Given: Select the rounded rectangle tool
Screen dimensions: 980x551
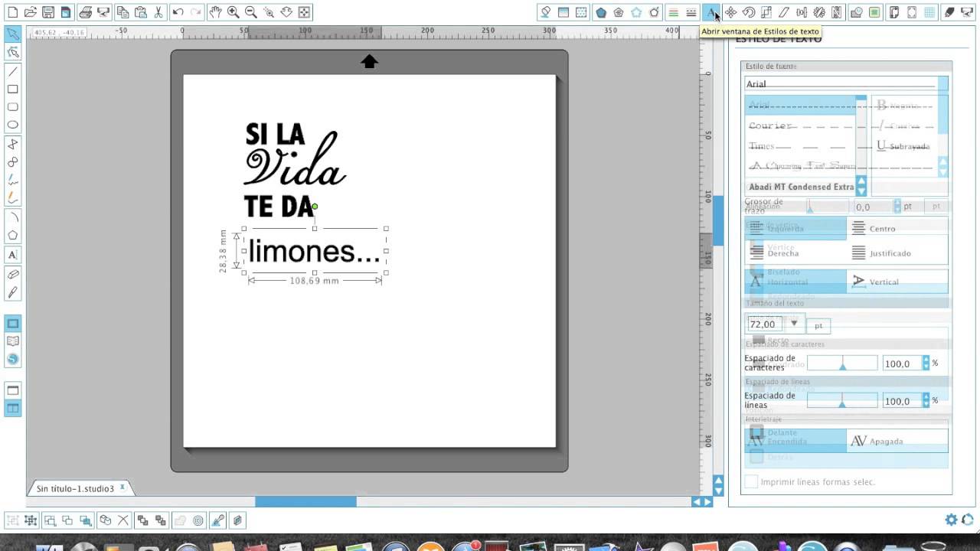Looking at the screenshot, I should [13, 107].
